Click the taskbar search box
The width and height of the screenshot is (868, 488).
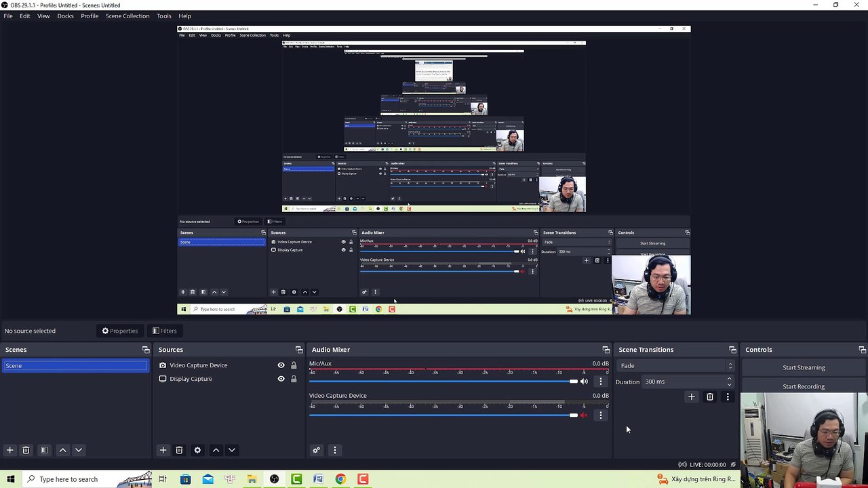(x=88, y=479)
